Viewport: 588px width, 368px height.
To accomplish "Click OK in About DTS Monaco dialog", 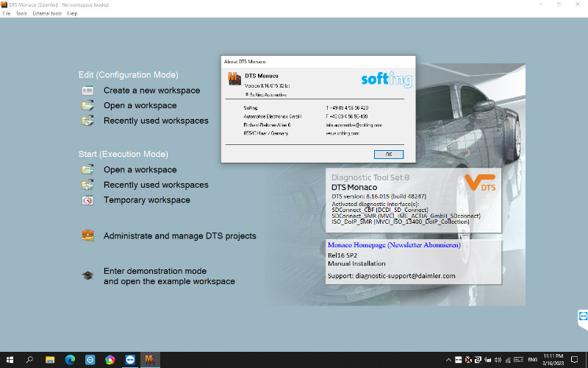I will [389, 155].
